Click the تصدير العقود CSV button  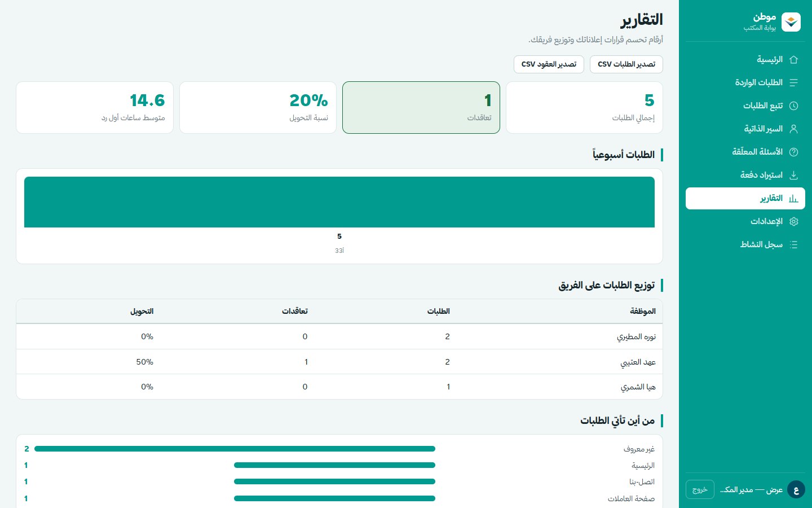549,64
